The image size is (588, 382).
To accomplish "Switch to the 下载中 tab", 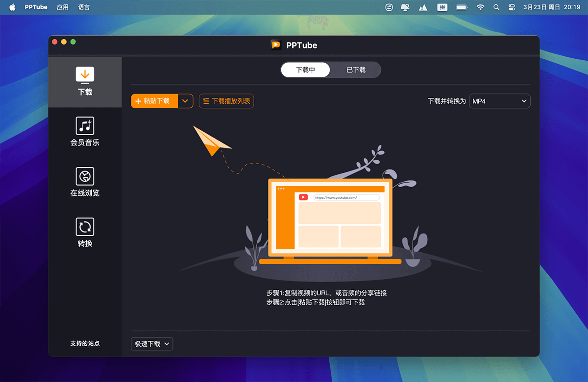I will point(306,70).
